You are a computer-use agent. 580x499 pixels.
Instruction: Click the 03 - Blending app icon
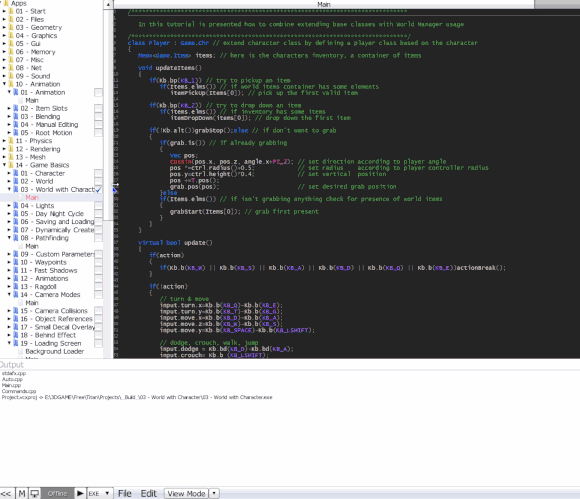click(x=16, y=117)
